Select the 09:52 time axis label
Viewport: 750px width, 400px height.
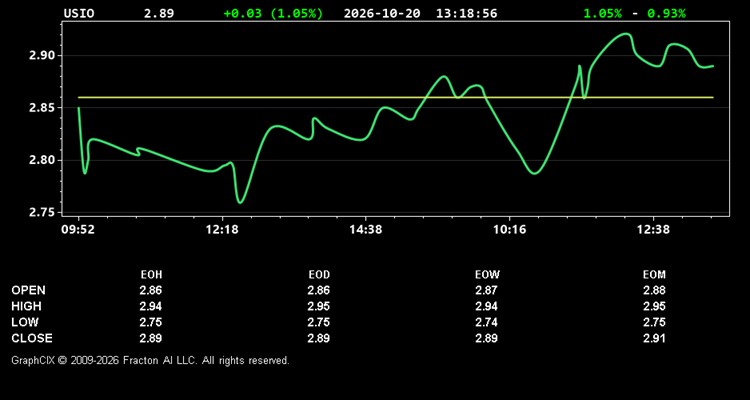(78, 230)
